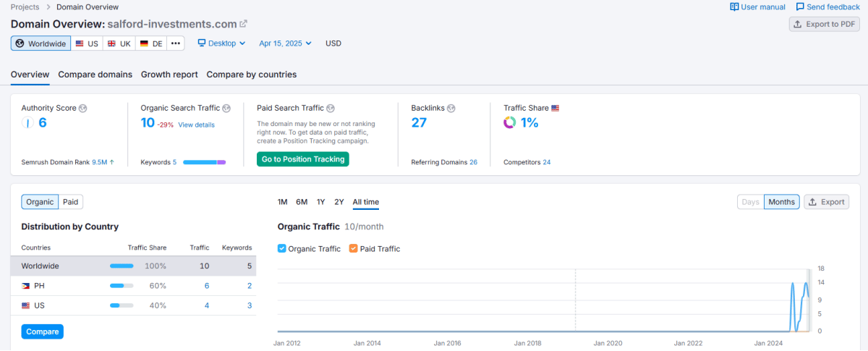Click the PH traffic share bar

pyautogui.click(x=122, y=286)
